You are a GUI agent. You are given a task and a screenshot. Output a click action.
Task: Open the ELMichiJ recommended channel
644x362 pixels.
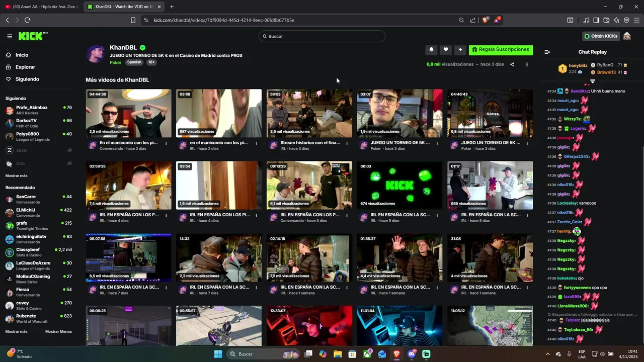(39, 212)
